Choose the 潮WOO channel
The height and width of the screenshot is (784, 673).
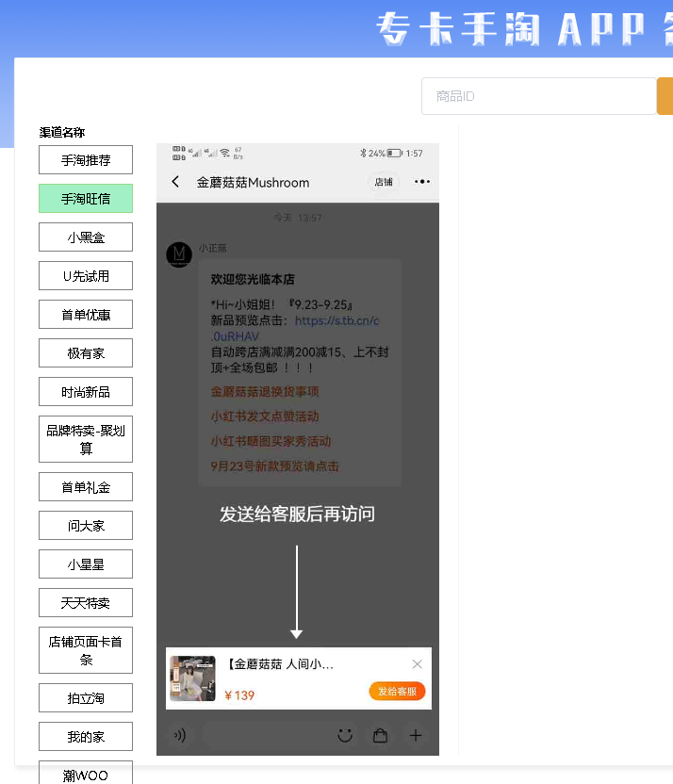tap(86, 774)
